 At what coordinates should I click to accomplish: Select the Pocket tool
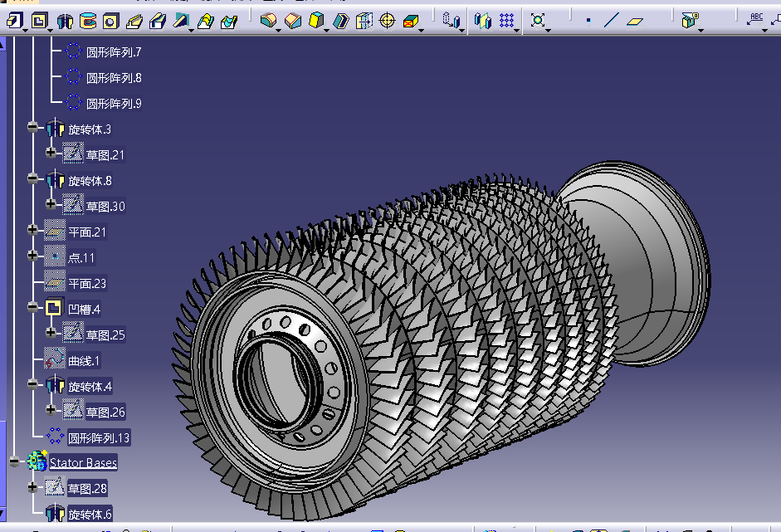pyautogui.click(x=39, y=21)
